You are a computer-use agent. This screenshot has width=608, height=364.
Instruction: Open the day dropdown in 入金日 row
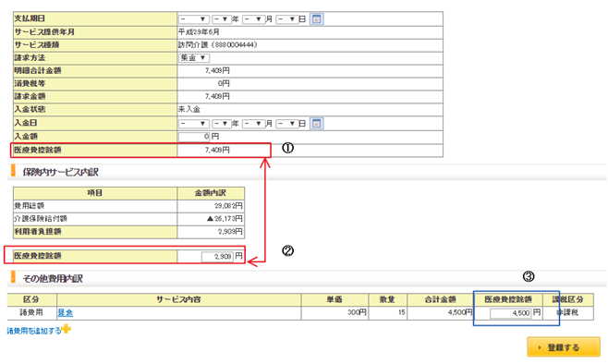pyautogui.click(x=287, y=124)
